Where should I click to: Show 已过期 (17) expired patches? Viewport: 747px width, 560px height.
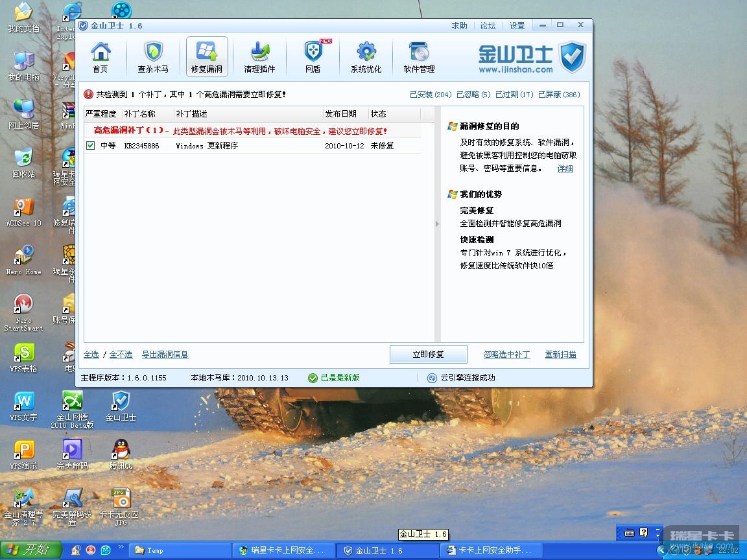(x=514, y=94)
